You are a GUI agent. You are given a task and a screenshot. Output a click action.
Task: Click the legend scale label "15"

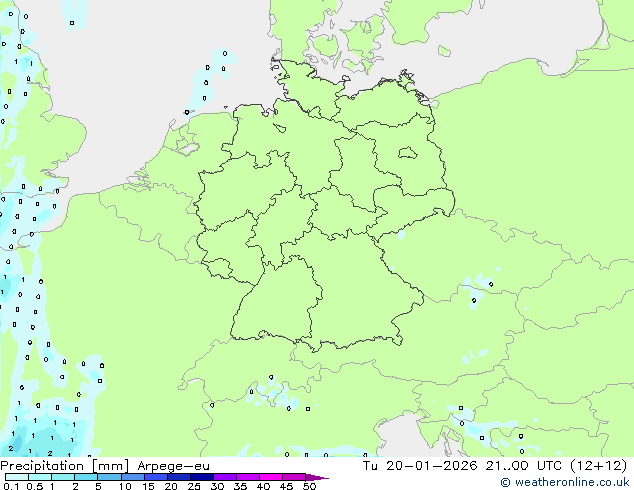pyautogui.click(x=148, y=486)
